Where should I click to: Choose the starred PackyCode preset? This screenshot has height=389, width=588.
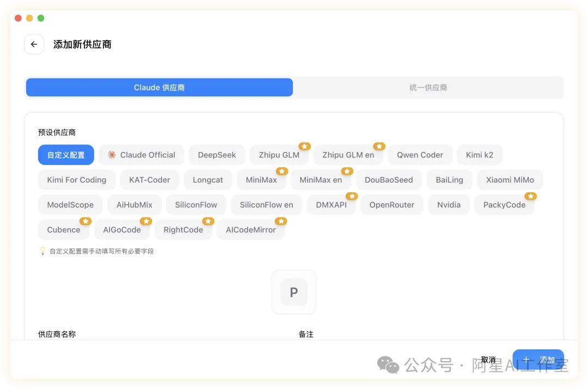(504, 205)
